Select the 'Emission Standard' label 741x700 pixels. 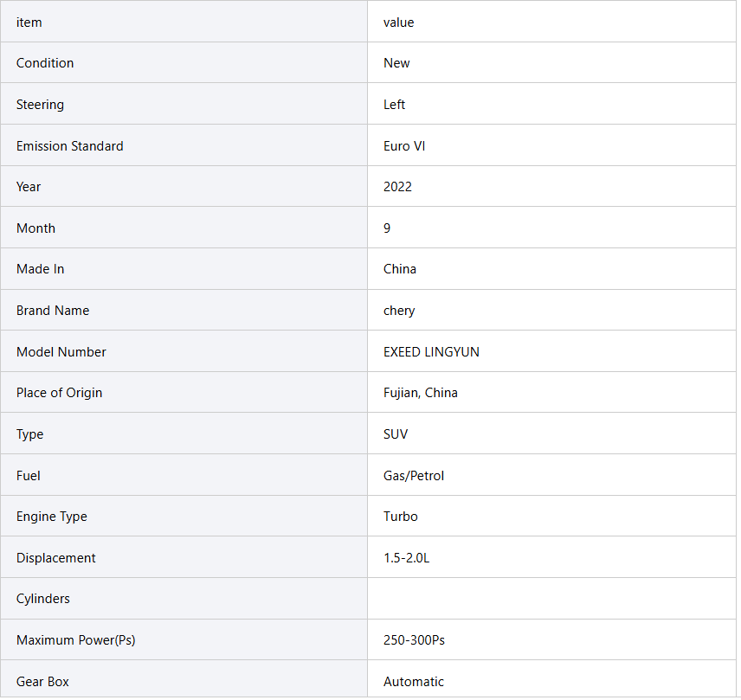69,146
